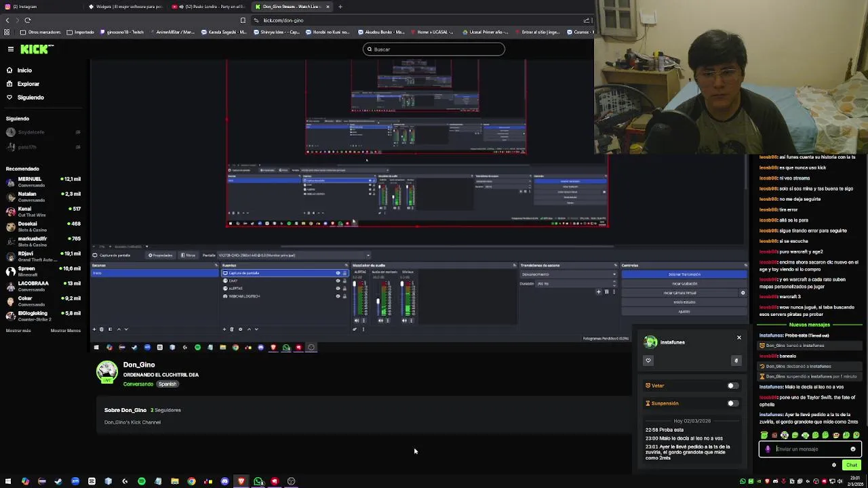Click the green KICK logo
Screen dimensions: 868x488
click(35, 49)
